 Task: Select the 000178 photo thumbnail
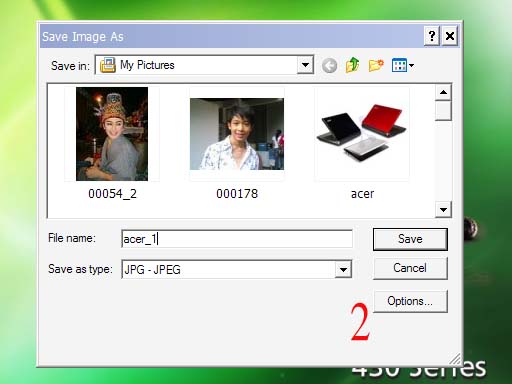click(237, 134)
